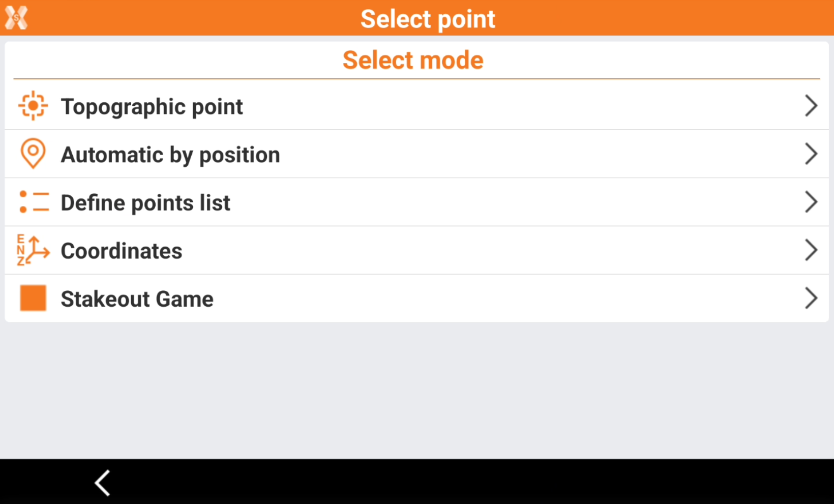Image resolution: width=834 pixels, height=504 pixels.
Task: Choose Automatic by position mode
Action: tap(170, 155)
